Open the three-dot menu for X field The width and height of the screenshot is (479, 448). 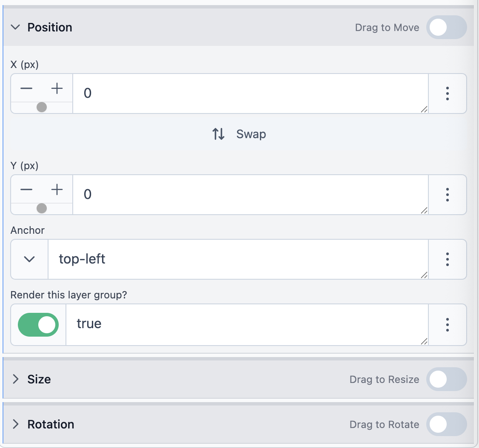pyautogui.click(x=447, y=94)
